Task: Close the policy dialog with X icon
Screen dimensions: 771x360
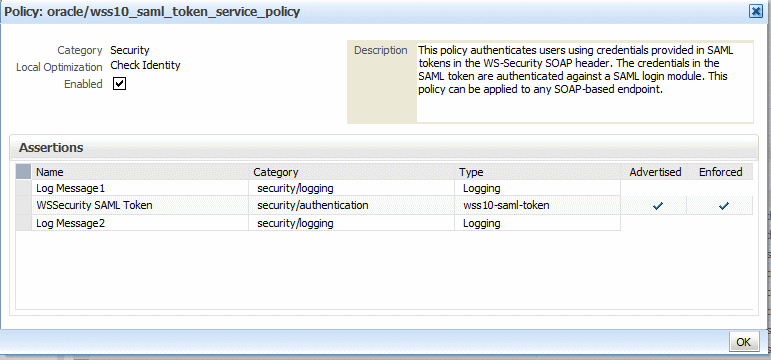Action: coord(756,11)
